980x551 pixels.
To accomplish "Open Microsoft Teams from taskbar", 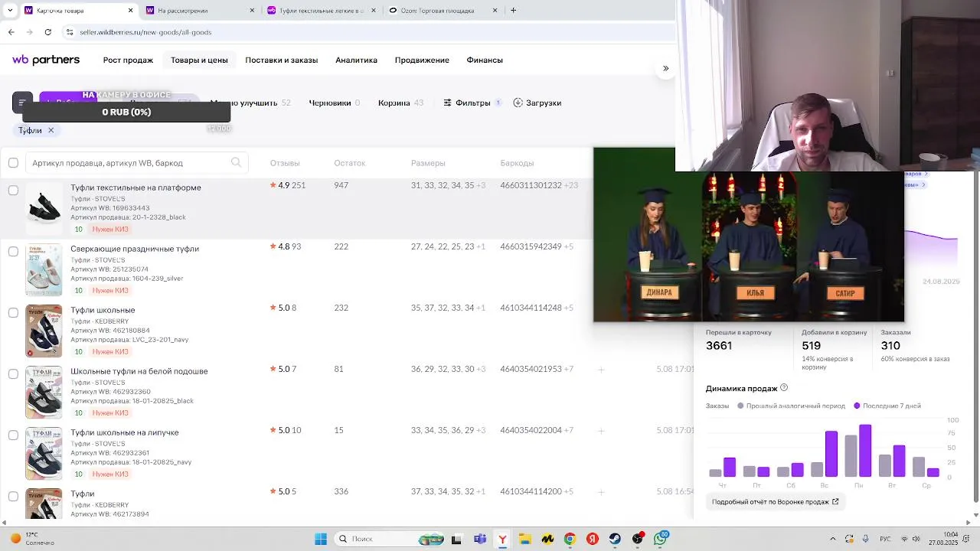I will click(x=480, y=539).
